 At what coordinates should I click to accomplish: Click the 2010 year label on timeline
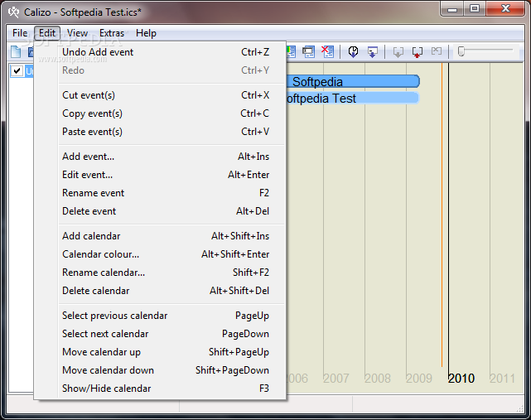(461, 379)
